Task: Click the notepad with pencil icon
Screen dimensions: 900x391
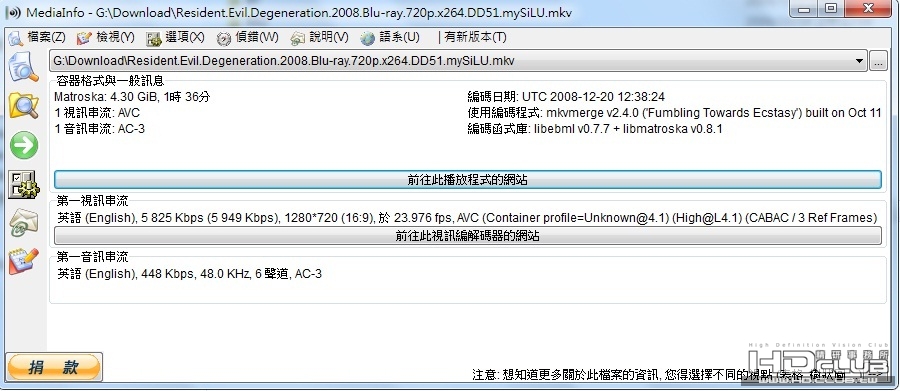Action: pyautogui.click(x=24, y=261)
